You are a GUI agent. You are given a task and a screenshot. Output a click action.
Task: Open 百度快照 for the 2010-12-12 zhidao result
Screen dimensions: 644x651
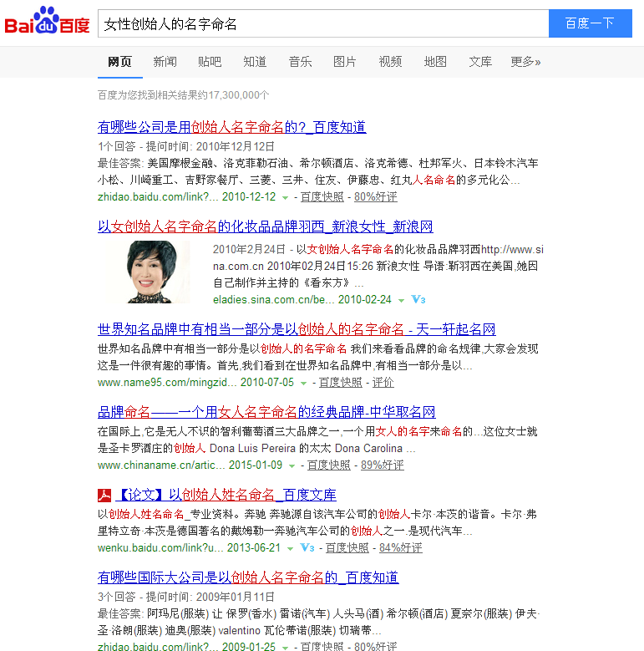point(322,196)
